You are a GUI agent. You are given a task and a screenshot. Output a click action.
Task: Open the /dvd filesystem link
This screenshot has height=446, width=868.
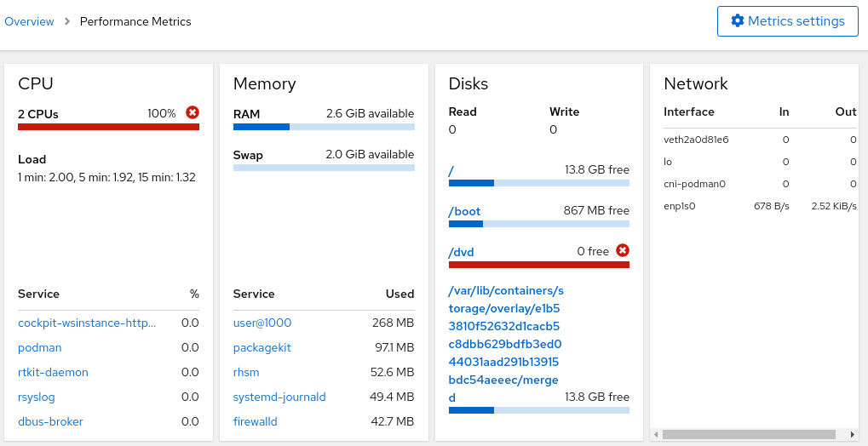click(x=461, y=252)
